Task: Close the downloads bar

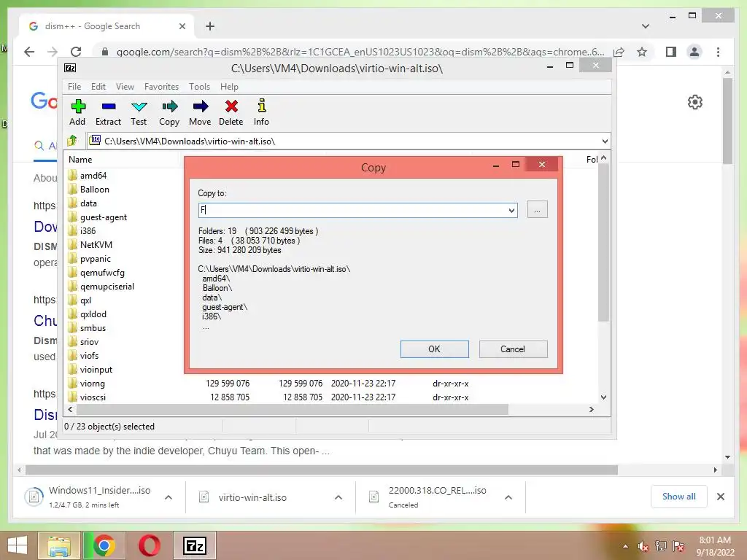Action: [x=720, y=497]
